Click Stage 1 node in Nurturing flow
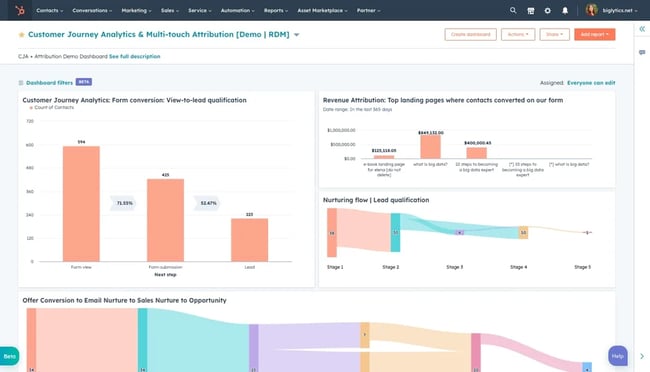The image size is (650, 372). [x=332, y=233]
